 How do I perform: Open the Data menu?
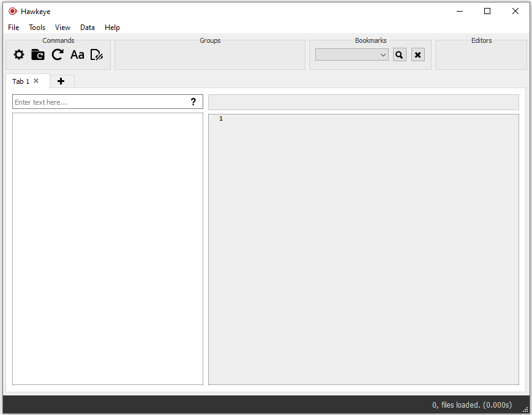click(x=87, y=28)
